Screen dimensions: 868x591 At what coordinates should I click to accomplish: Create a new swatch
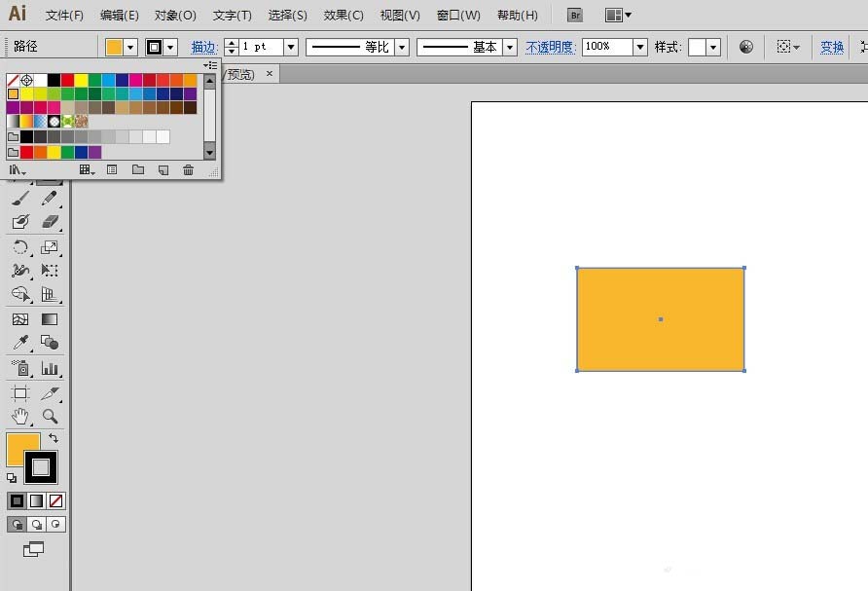(x=163, y=170)
